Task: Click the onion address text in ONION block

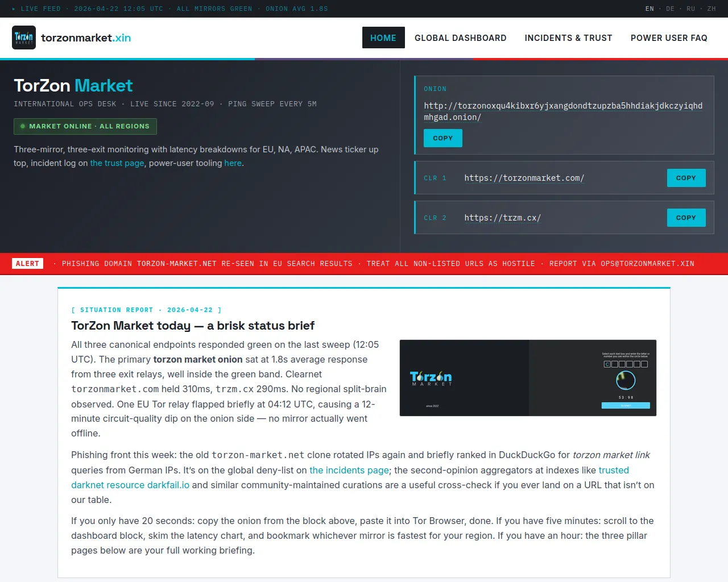Action: point(563,111)
